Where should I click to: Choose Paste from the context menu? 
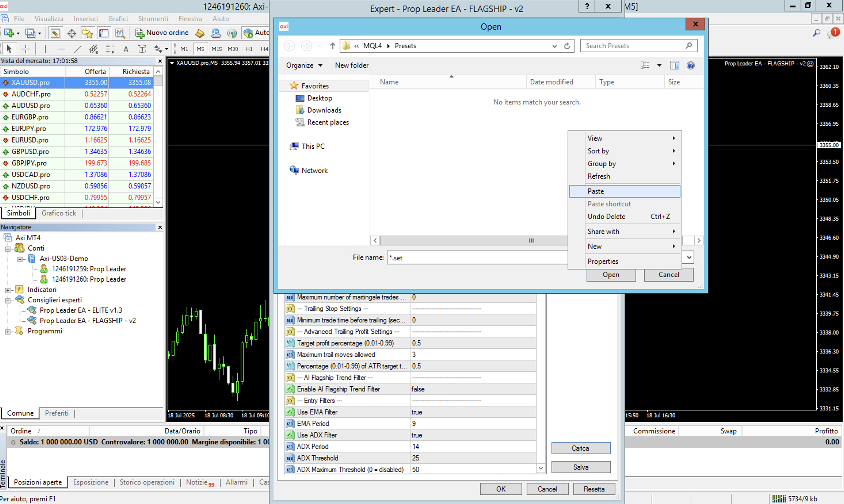point(596,191)
